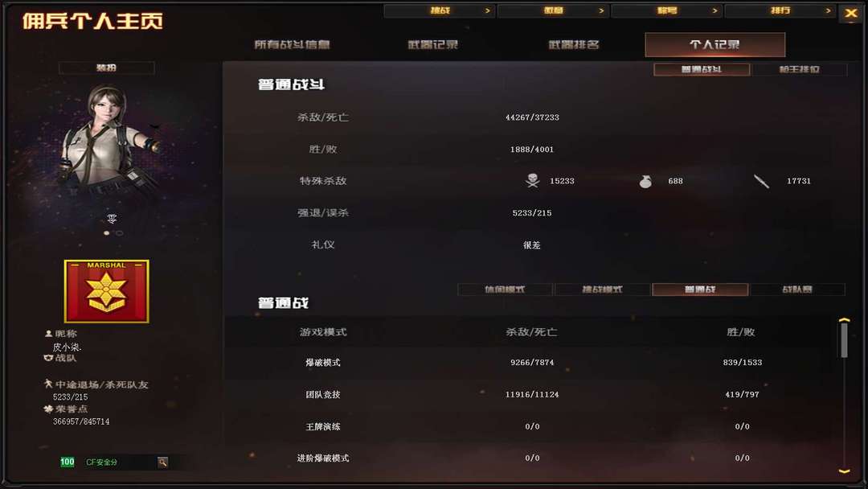This screenshot has width=868, height=489.
Task: Select the 战队赛 mode button
Action: pyautogui.click(x=797, y=289)
